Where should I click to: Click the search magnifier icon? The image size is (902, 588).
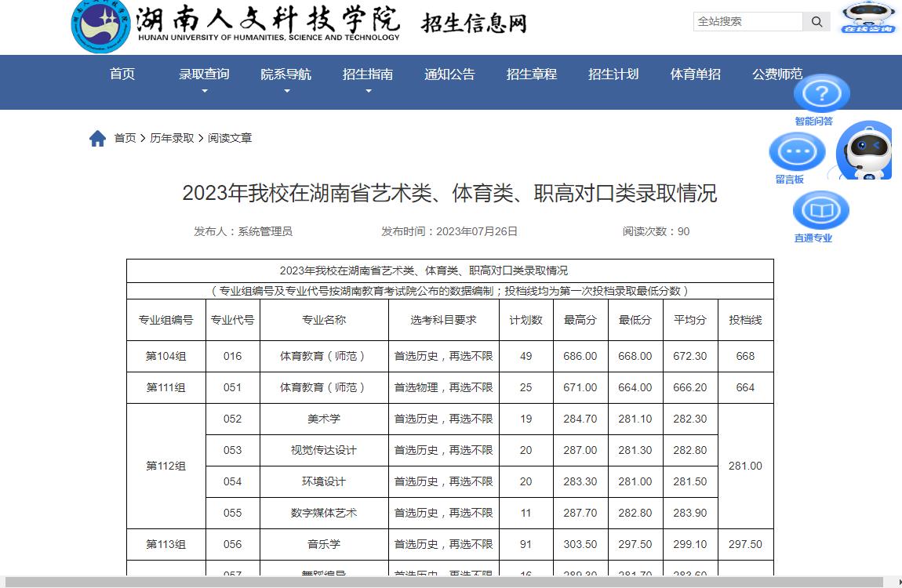pos(817,22)
